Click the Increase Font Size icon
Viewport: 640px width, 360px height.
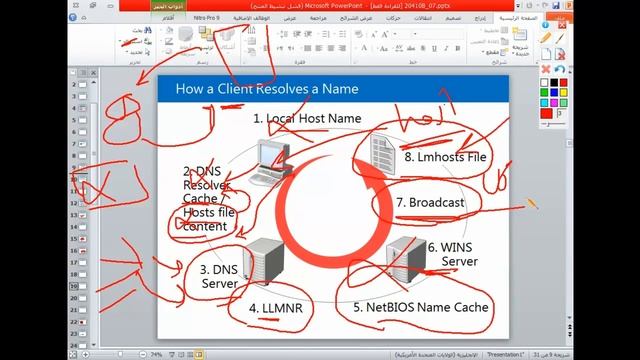pyautogui.click(x=385, y=35)
